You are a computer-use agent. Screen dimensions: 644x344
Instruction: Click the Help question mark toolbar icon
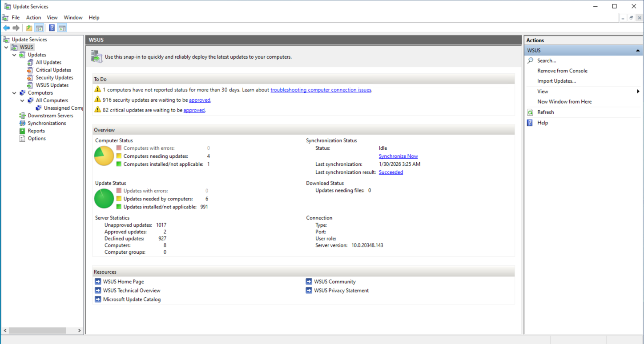[x=52, y=28]
